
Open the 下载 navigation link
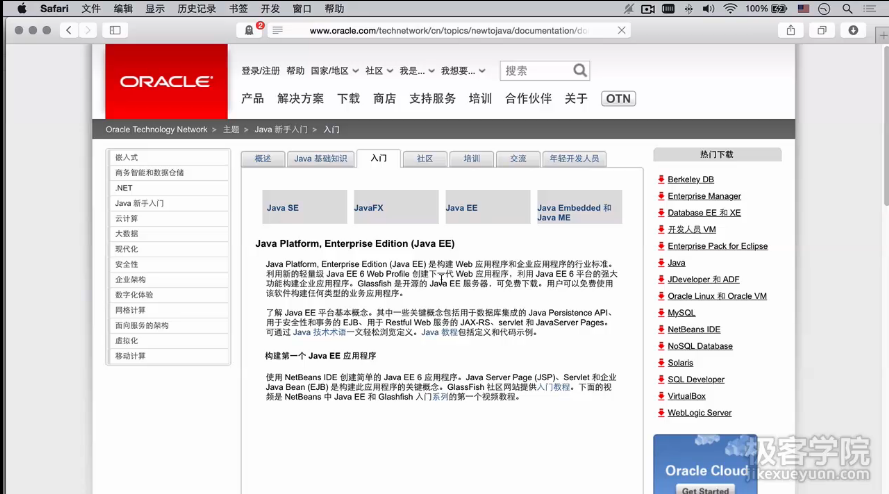pos(348,99)
